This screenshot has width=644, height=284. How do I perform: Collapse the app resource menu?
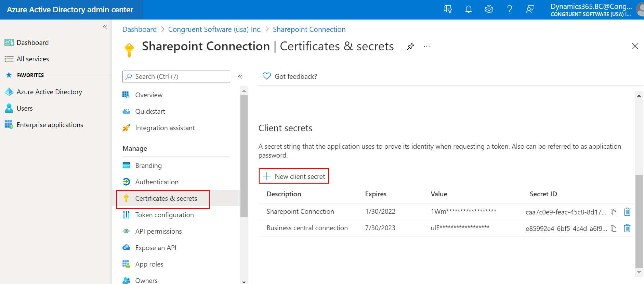240,77
